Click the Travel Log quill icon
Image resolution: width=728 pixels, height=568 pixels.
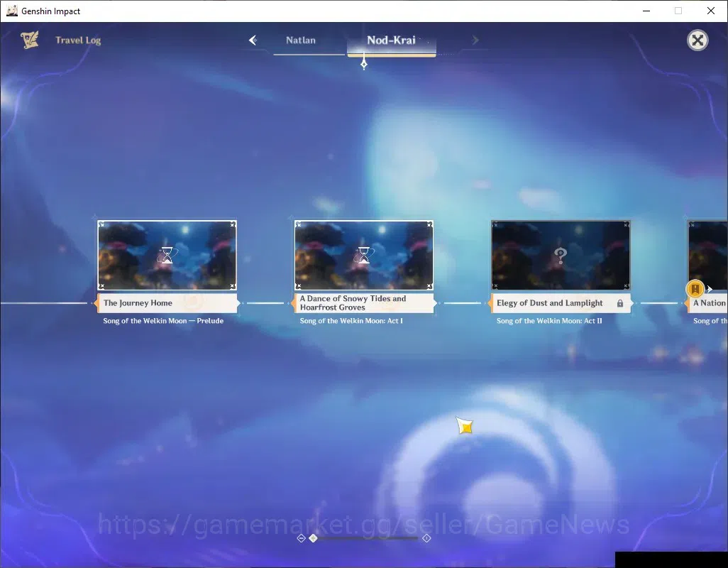30,40
